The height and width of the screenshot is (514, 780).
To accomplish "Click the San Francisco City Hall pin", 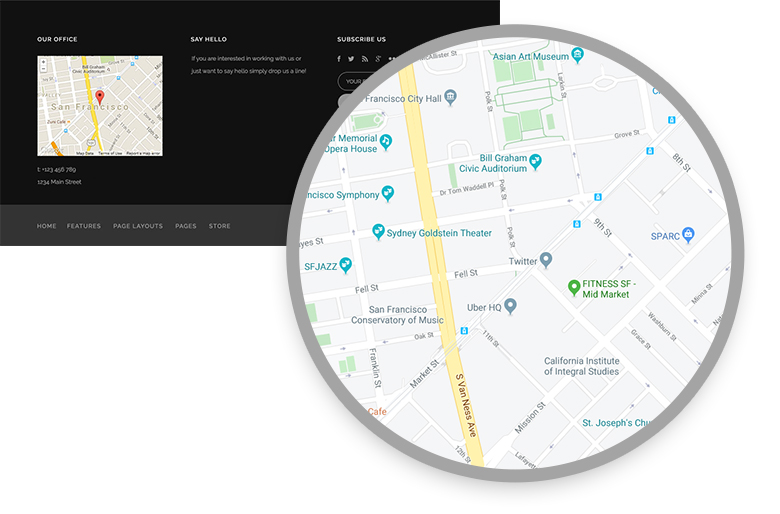I will coord(450,97).
